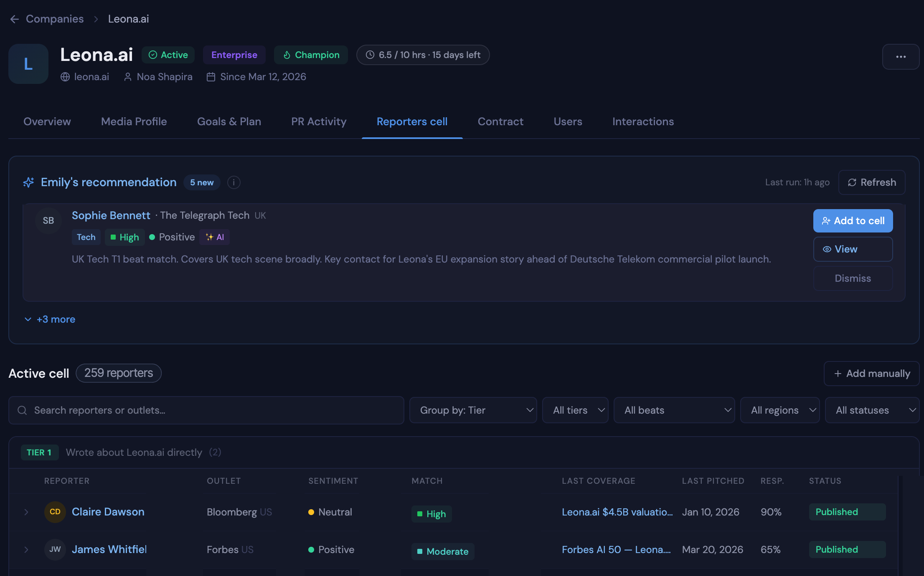
Task: Add Sophie Bennett to cell
Action: pyautogui.click(x=853, y=221)
